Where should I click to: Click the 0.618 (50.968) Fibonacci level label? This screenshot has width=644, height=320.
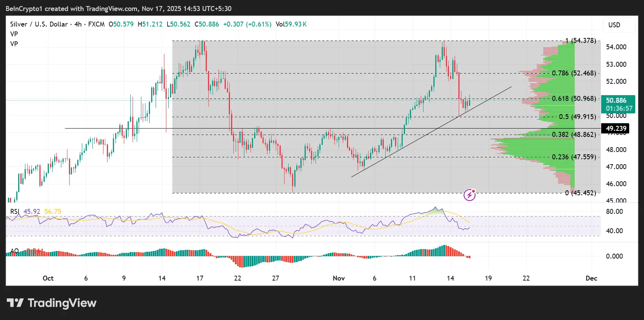pos(574,99)
